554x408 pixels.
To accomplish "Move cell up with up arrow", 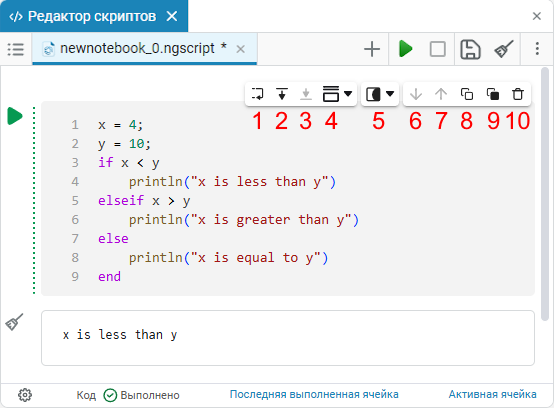I will [441, 94].
